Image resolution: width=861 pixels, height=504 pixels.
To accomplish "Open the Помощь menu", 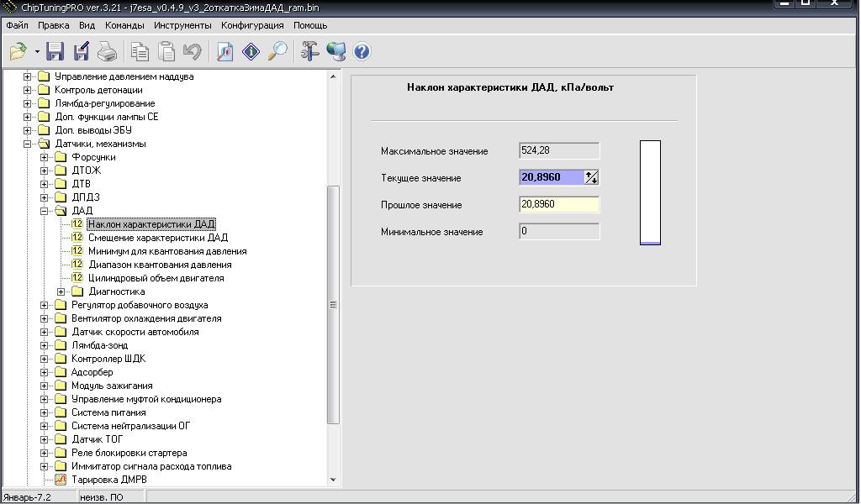I will pos(310,25).
